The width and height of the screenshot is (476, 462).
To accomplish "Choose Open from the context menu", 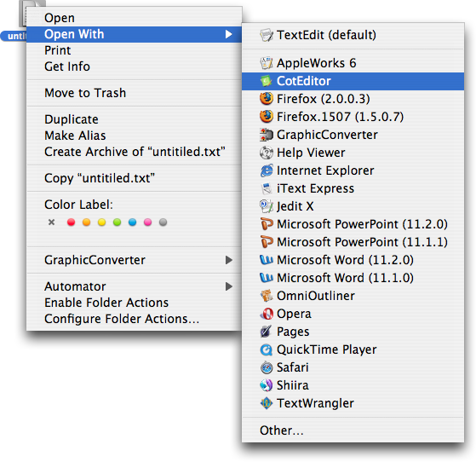I will (134, 18).
